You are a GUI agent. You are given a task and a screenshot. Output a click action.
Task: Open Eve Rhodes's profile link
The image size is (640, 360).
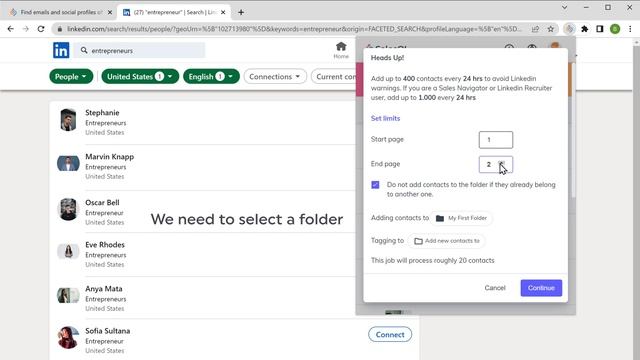point(105,245)
